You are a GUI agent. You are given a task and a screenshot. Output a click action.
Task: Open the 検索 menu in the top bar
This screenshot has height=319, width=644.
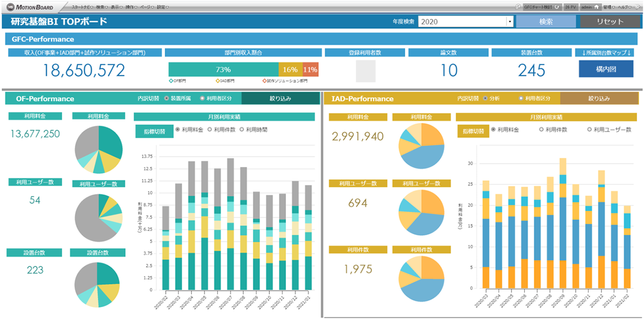pos(101,7)
